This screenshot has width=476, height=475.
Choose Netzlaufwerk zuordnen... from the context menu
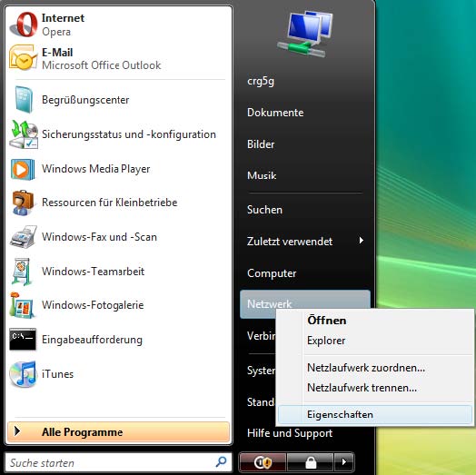tap(366, 368)
